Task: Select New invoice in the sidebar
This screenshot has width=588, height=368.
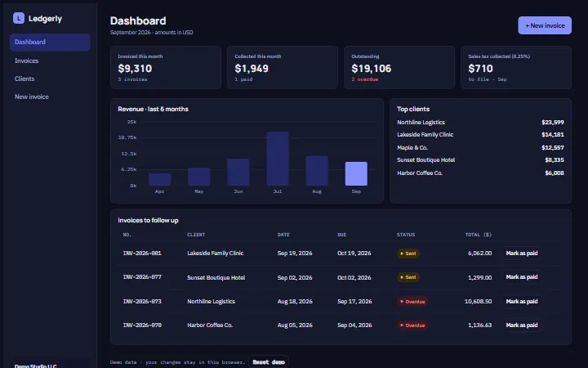Action: [50, 96]
